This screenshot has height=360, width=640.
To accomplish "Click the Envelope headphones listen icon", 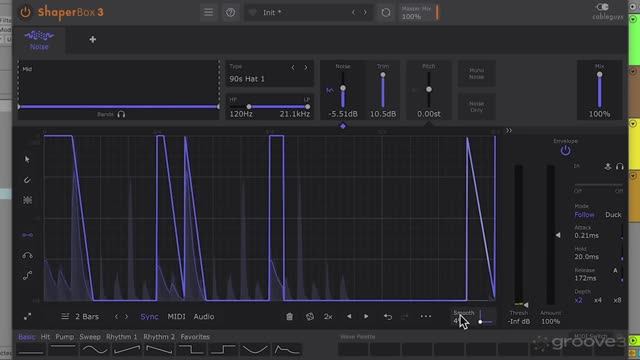I will point(620,166).
